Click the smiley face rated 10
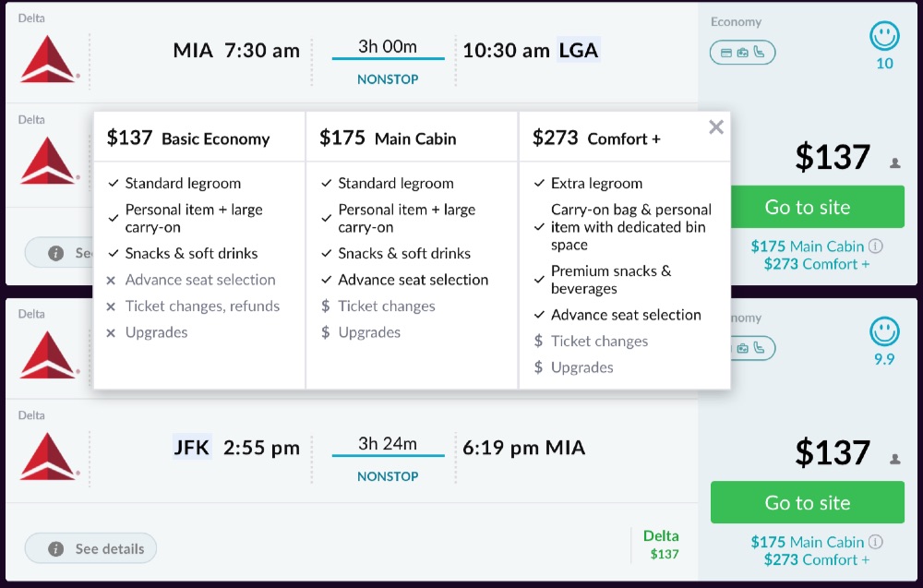Screen dimensions: 923x588 pyautogui.click(x=884, y=37)
